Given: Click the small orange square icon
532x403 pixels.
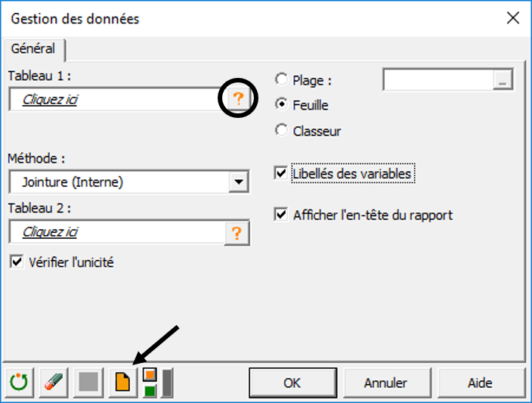Looking at the screenshot, I should click(150, 374).
